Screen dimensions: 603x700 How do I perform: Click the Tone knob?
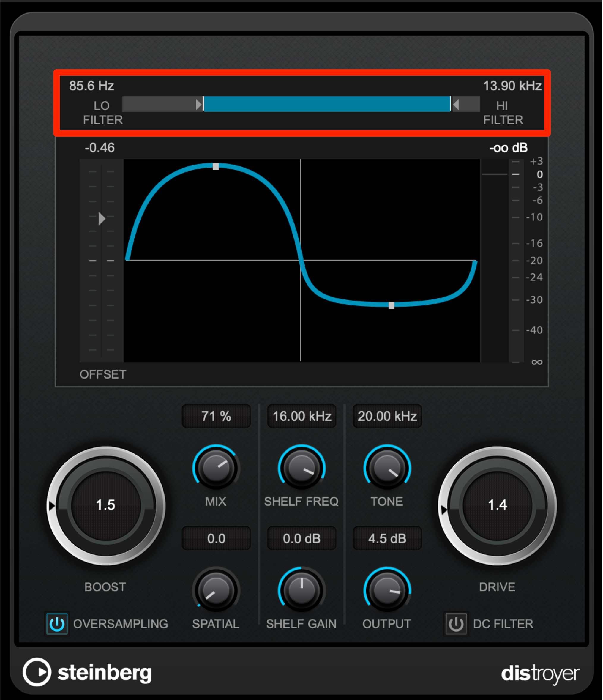(387, 468)
